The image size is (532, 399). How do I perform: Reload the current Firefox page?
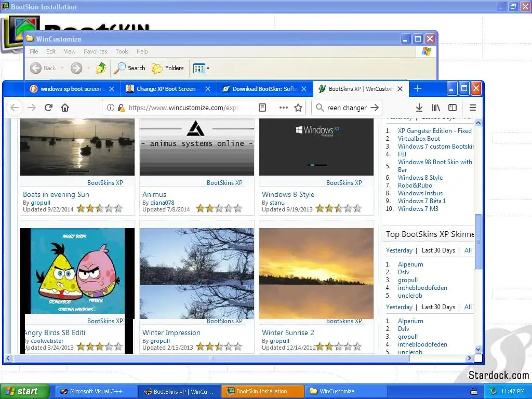pyautogui.click(x=48, y=108)
